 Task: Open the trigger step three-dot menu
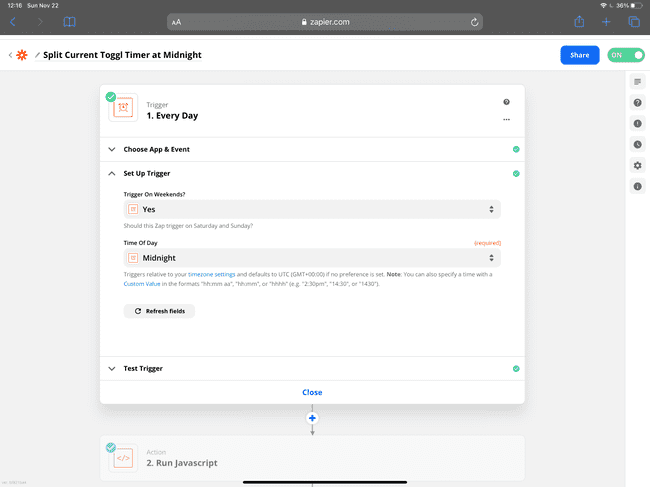click(507, 119)
